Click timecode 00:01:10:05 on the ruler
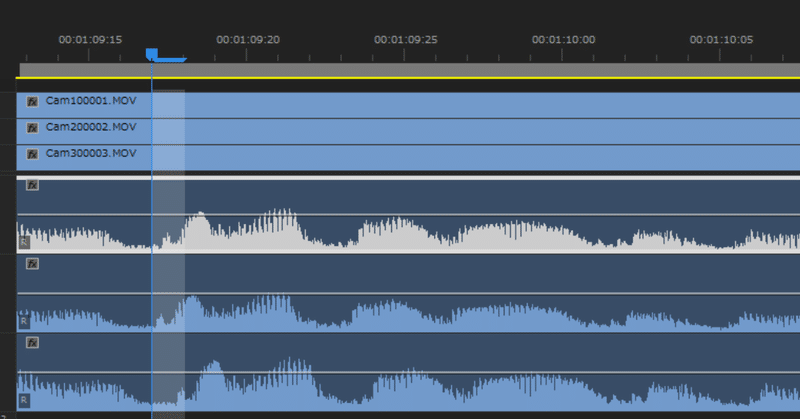Viewport: 800px width, 419px height. point(721,40)
